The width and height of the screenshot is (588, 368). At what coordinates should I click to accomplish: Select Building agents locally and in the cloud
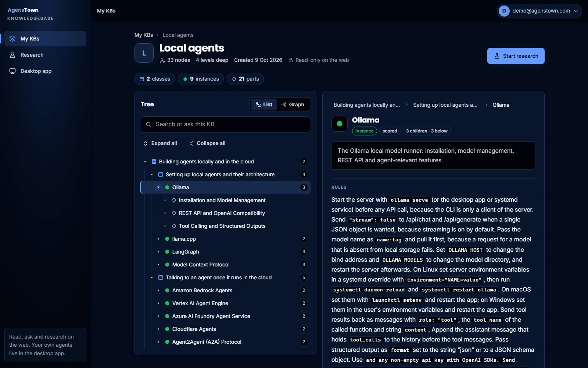point(225,162)
